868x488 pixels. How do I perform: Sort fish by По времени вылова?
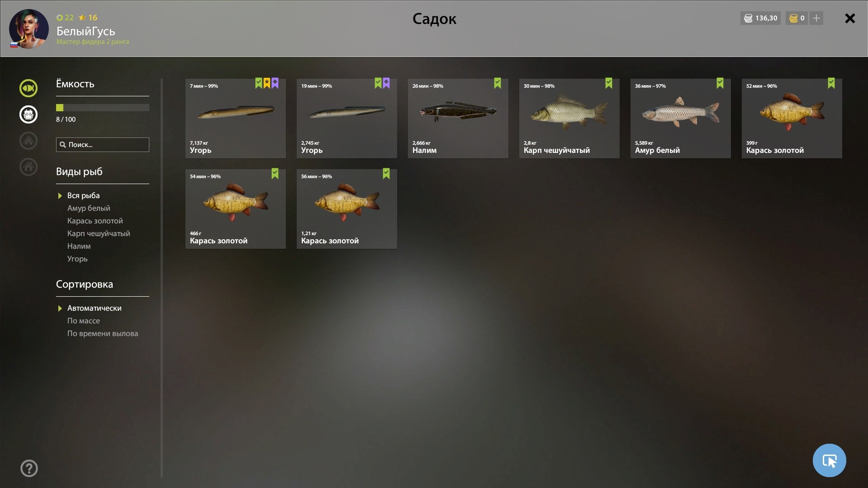[103, 333]
